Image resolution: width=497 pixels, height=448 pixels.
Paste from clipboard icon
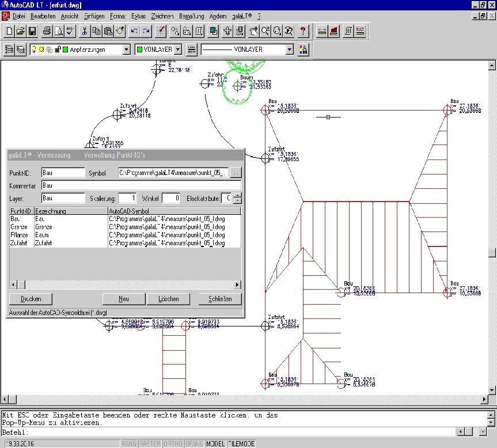pyautogui.click(x=108, y=31)
